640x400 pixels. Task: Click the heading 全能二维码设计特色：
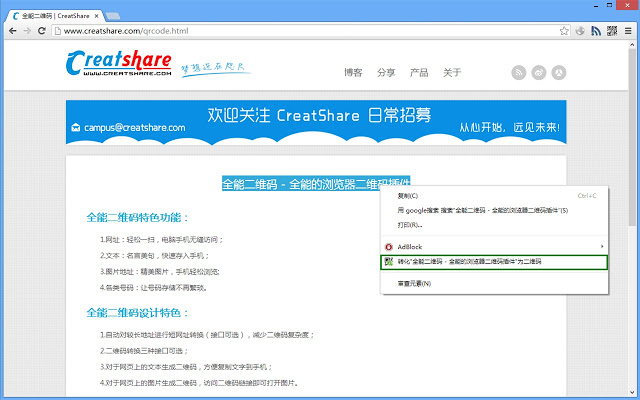[138, 313]
